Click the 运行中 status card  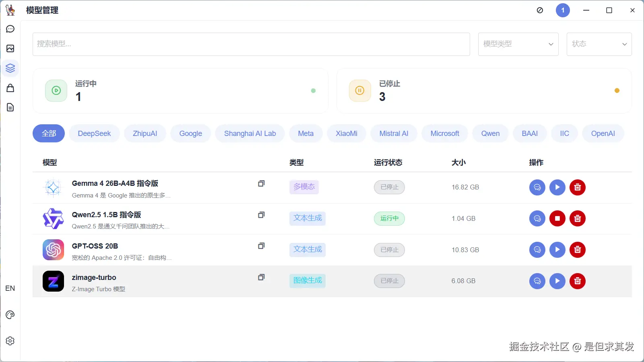coord(180,90)
